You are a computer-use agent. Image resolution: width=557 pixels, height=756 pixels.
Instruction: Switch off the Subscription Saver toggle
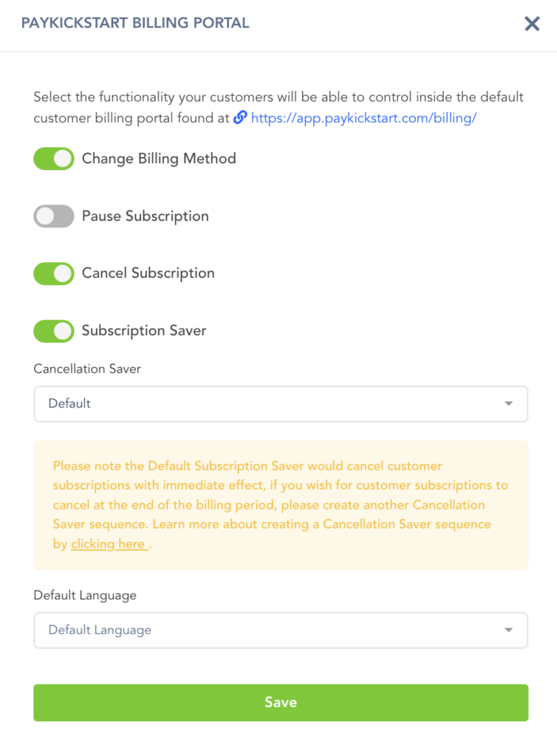(54, 331)
